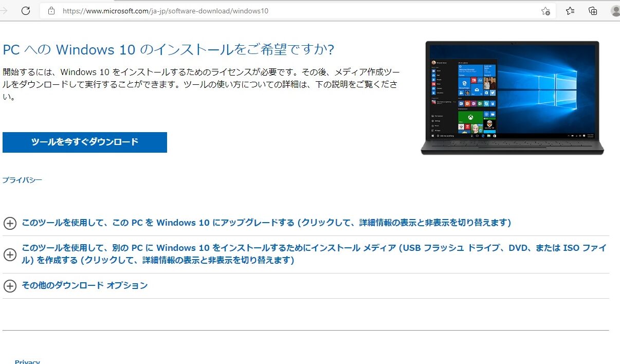Click the ツールを今すぐダウンロード button
Viewport: 620px width, 364px height.
tap(85, 142)
